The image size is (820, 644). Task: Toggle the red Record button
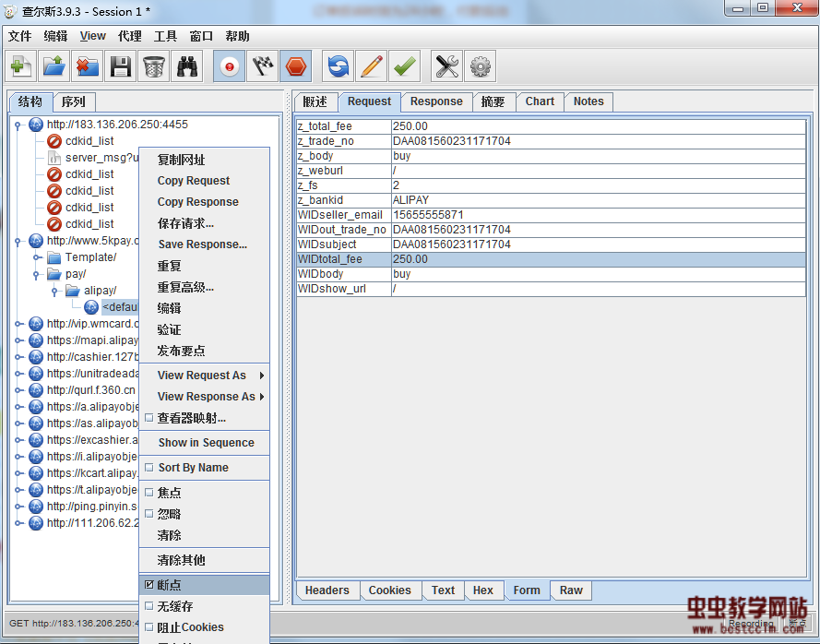point(229,66)
